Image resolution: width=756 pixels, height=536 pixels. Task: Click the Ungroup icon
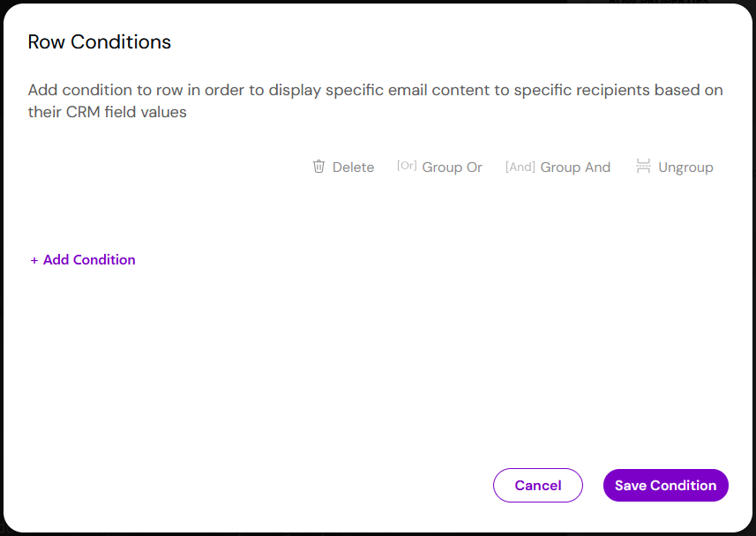click(x=643, y=167)
